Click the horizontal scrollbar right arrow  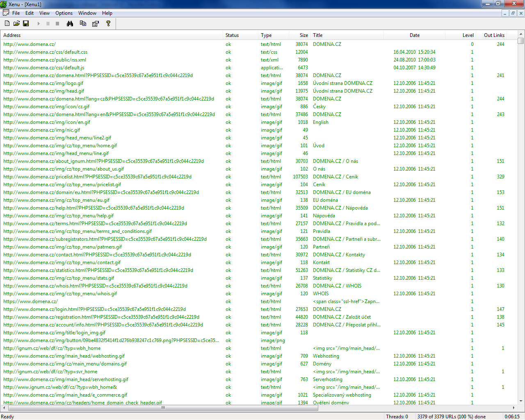pos(514,408)
